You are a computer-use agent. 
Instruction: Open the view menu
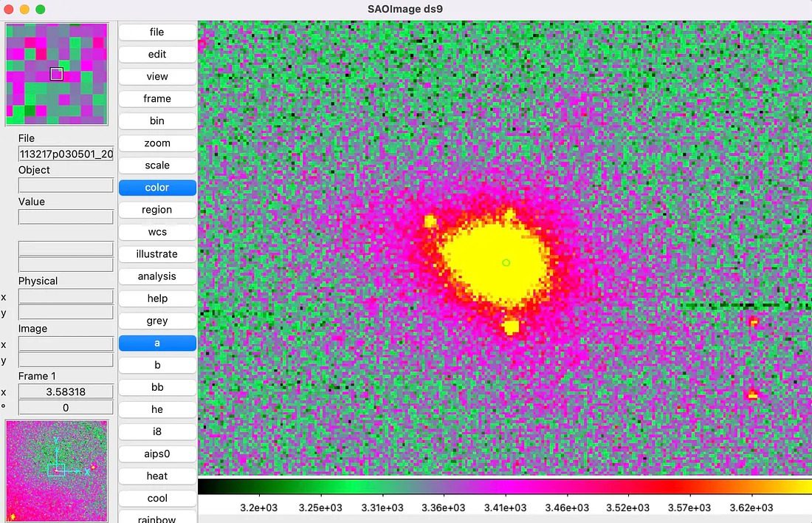(157, 76)
